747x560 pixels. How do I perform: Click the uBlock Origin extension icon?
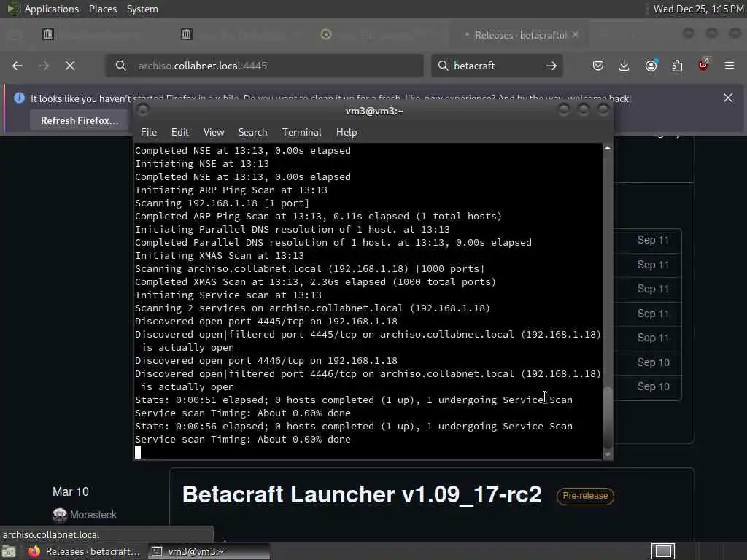tap(703, 65)
